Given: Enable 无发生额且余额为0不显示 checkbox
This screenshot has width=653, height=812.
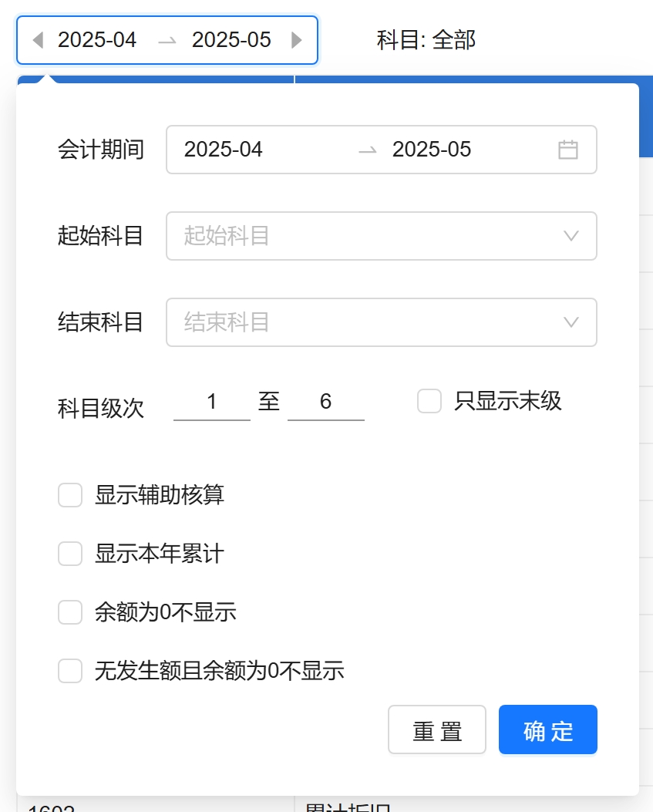Looking at the screenshot, I should pos(70,671).
